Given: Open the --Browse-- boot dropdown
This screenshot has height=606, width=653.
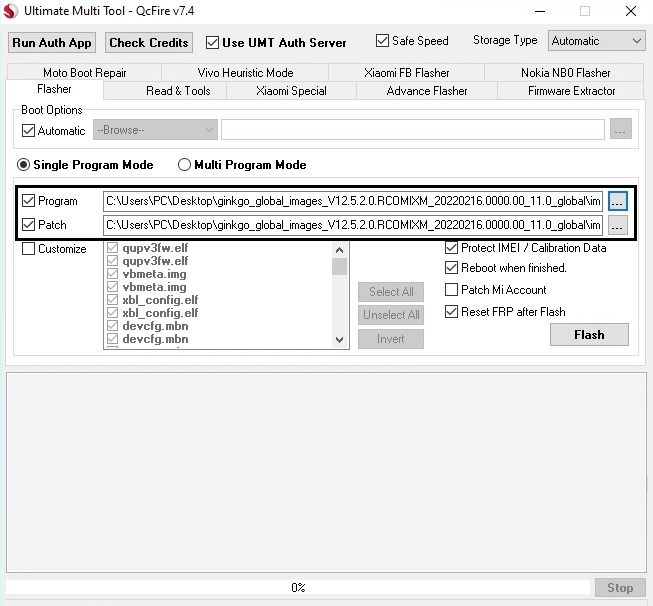Looking at the screenshot, I should [x=155, y=130].
